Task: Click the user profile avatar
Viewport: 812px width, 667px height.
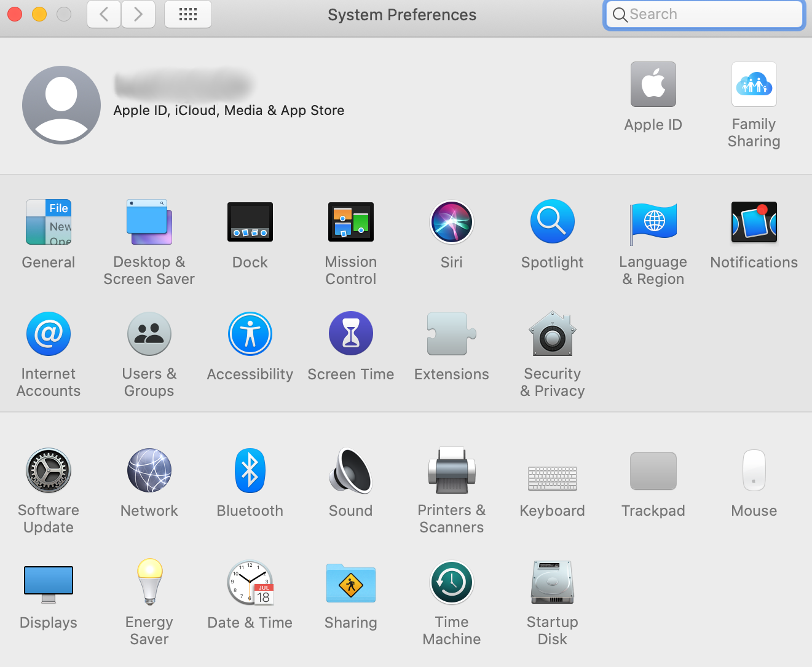Action: [x=61, y=105]
